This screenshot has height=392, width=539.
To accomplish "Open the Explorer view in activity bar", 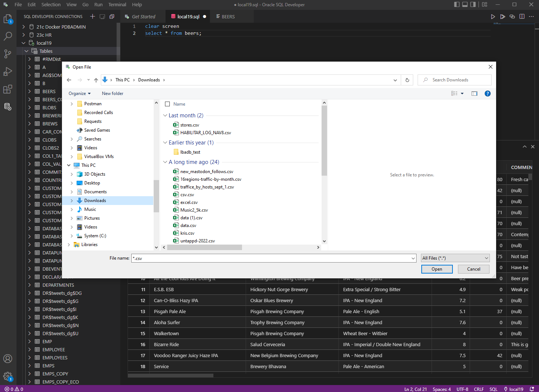I will [x=8, y=19].
